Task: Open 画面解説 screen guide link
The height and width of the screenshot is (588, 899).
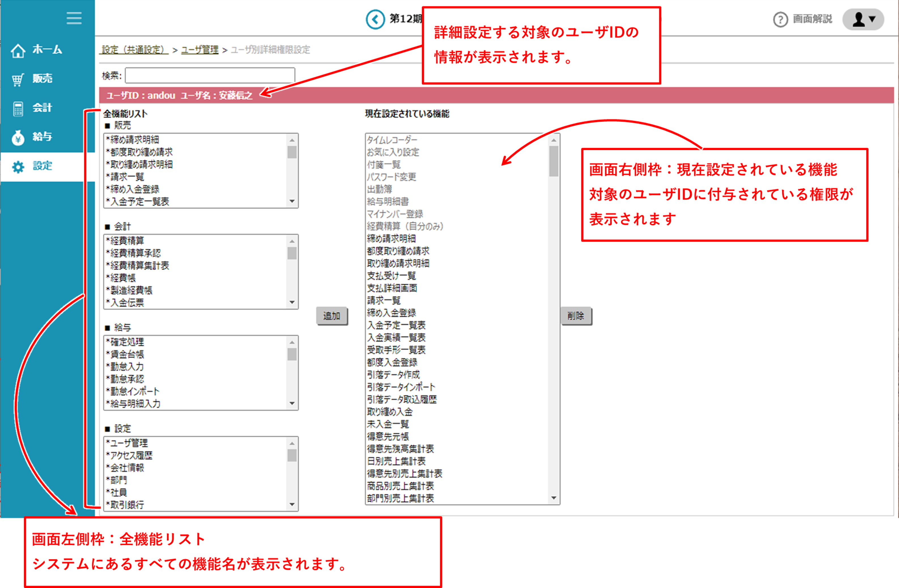Action: click(812, 19)
